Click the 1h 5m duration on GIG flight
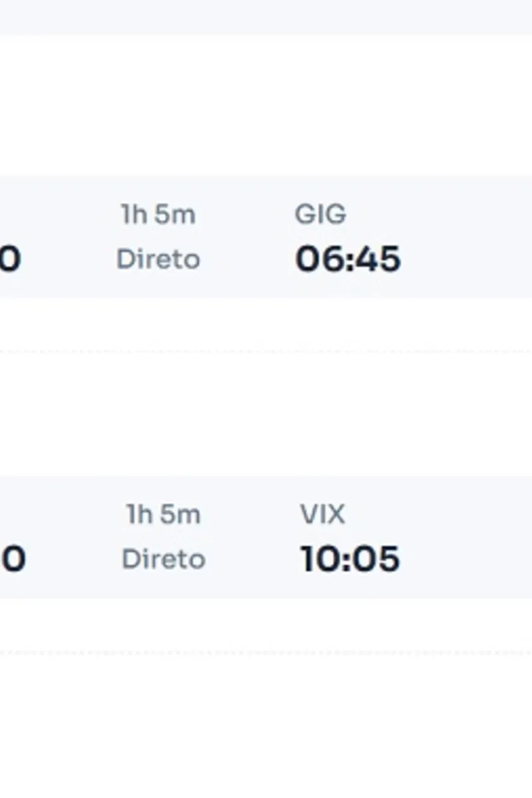 [158, 215]
